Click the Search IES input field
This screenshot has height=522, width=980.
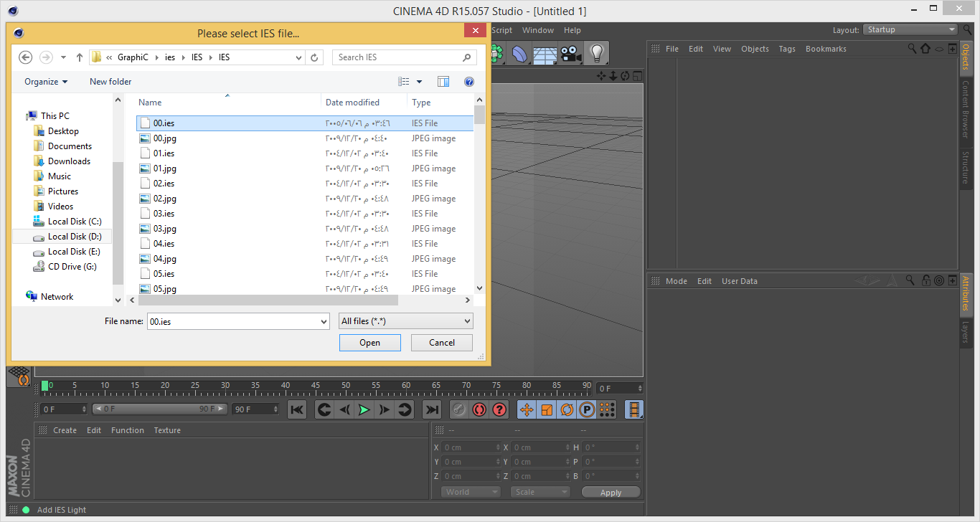click(405, 57)
